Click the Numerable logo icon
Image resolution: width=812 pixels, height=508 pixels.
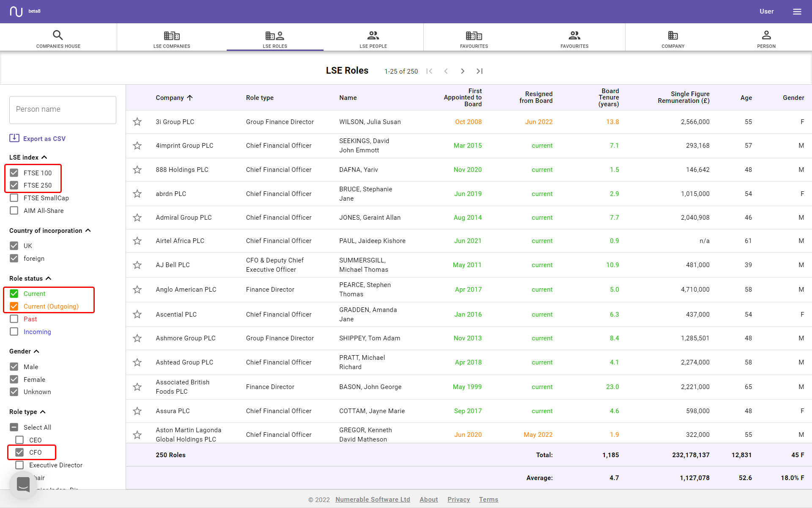click(x=16, y=11)
